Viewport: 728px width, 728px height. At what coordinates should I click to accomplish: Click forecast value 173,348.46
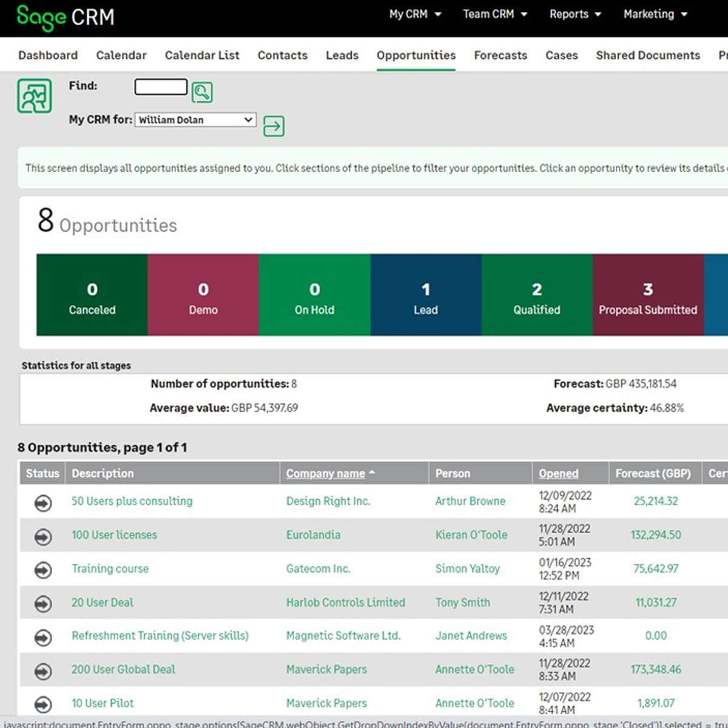click(x=656, y=669)
